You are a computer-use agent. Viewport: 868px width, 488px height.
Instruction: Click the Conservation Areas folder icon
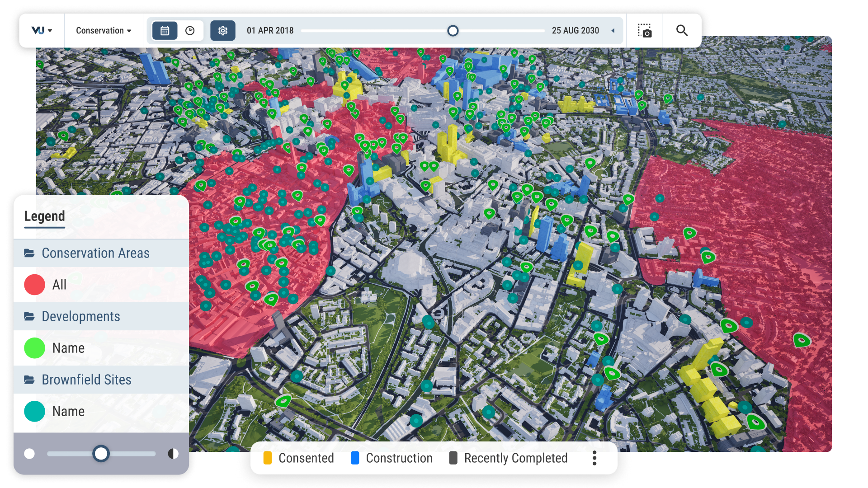pos(29,253)
